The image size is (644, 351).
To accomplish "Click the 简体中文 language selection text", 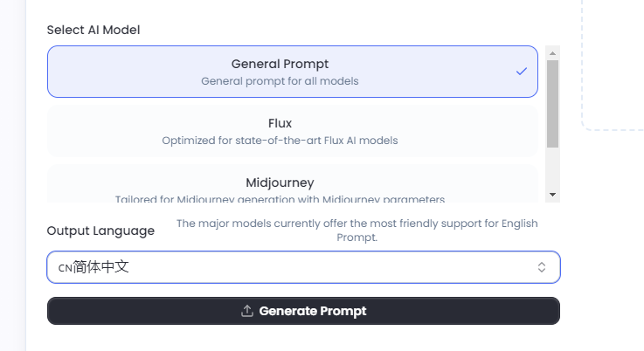I will [101, 267].
